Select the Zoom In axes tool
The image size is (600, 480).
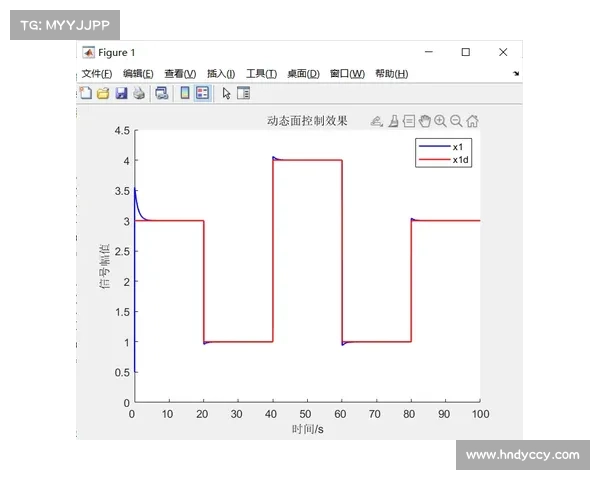coord(440,121)
